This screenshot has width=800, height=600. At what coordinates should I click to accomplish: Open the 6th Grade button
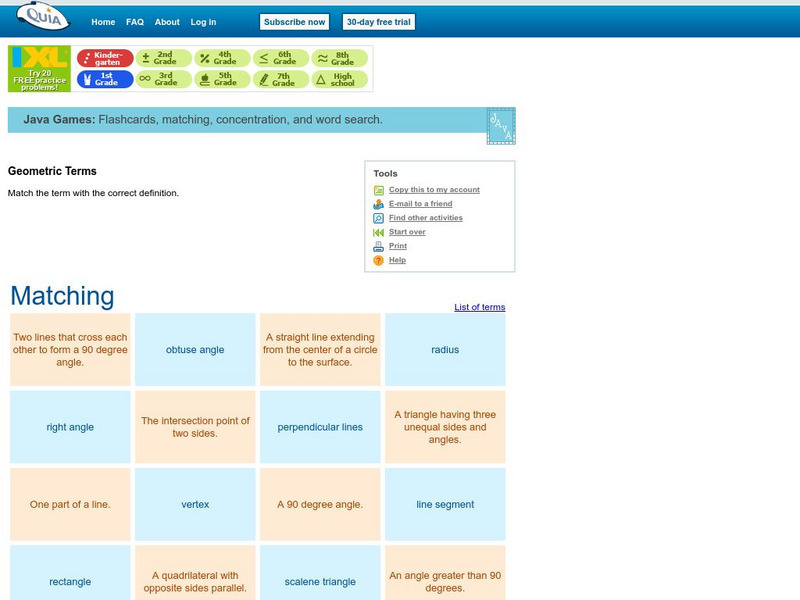tap(281, 58)
